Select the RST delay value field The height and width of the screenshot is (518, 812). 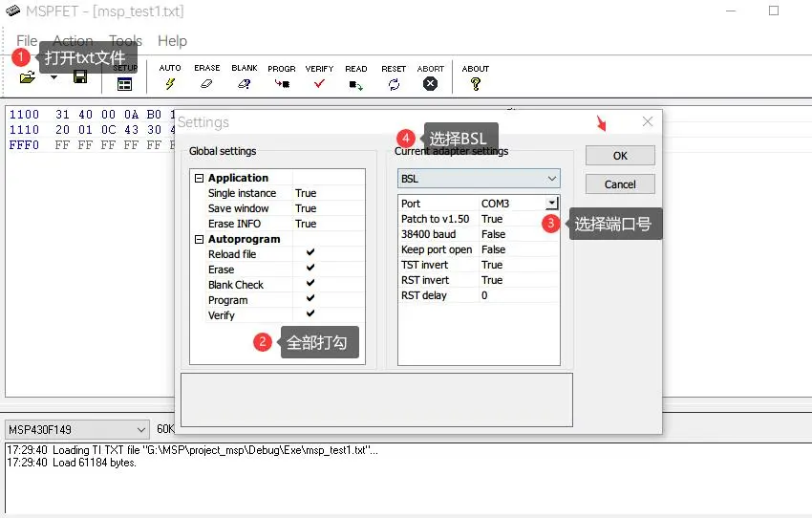518,295
